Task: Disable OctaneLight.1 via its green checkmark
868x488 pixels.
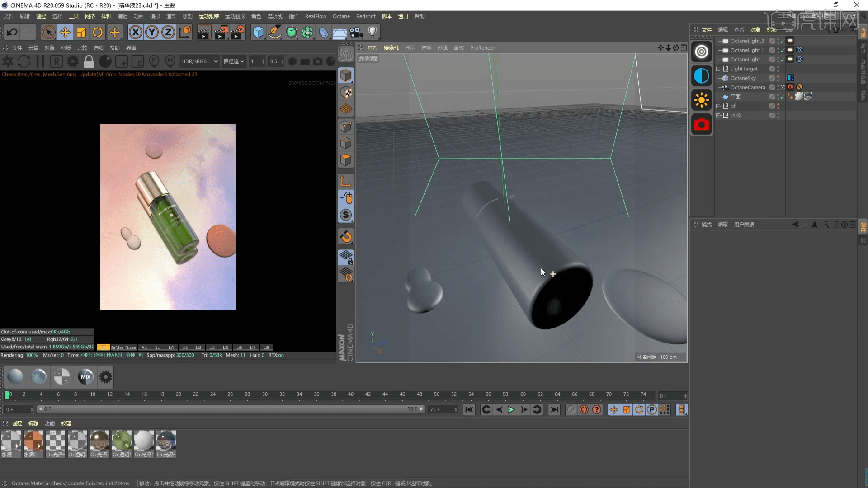Action: point(781,50)
